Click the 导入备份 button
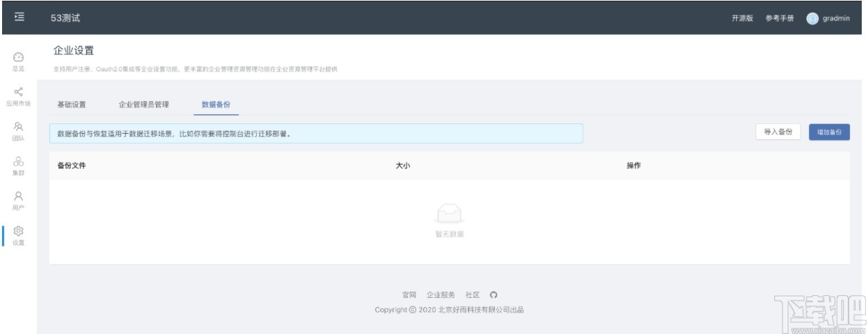The width and height of the screenshot is (868, 334). click(x=778, y=132)
